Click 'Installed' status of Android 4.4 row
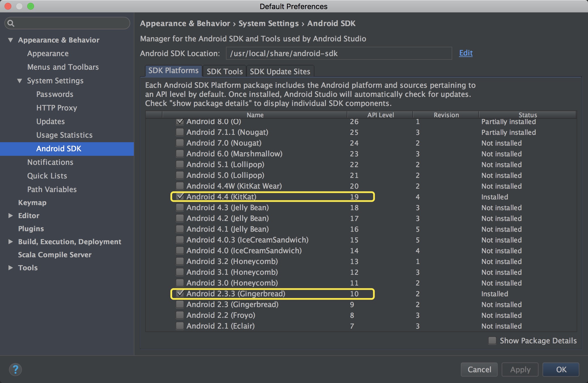588x383 pixels. coord(495,197)
